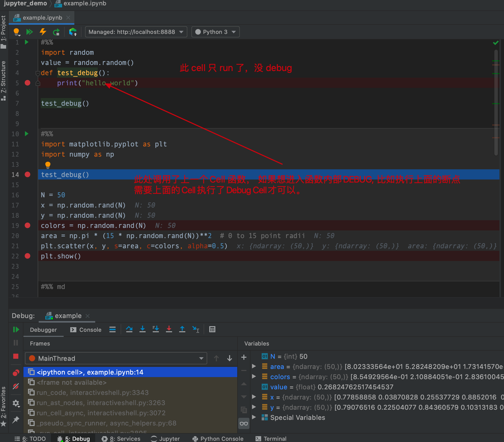Toggle the glasses Show Watches icon in Variables
Viewport: 504px width, 442px height.
point(244,424)
